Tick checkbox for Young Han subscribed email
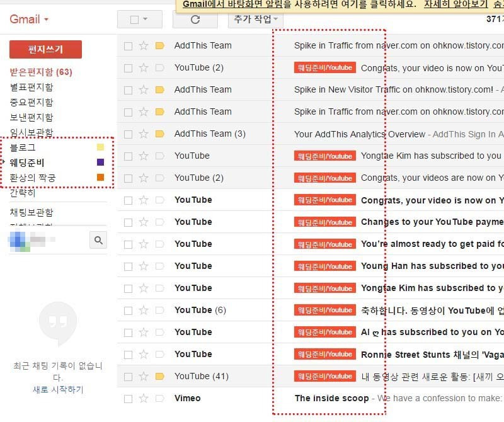The width and height of the screenshot is (504, 422). pyautogui.click(x=129, y=266)
